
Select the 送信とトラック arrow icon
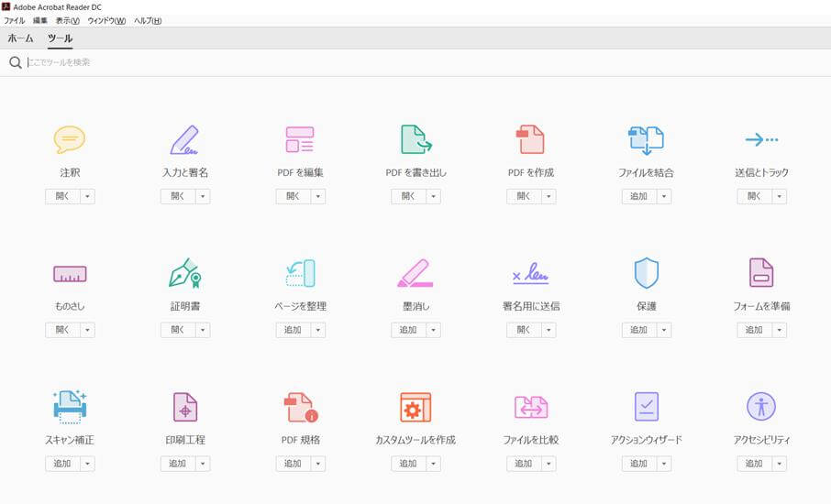click(761, 140)
